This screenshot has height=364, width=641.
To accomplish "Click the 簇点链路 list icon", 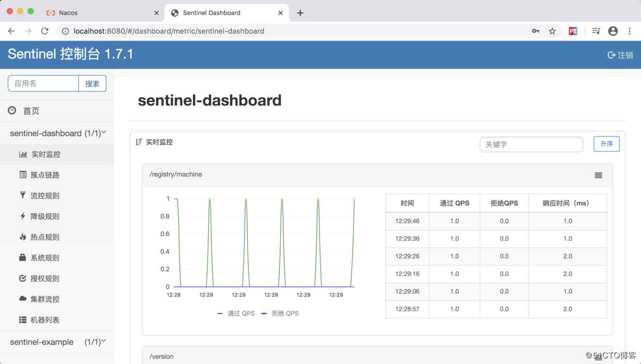I will tap(23, 175).
